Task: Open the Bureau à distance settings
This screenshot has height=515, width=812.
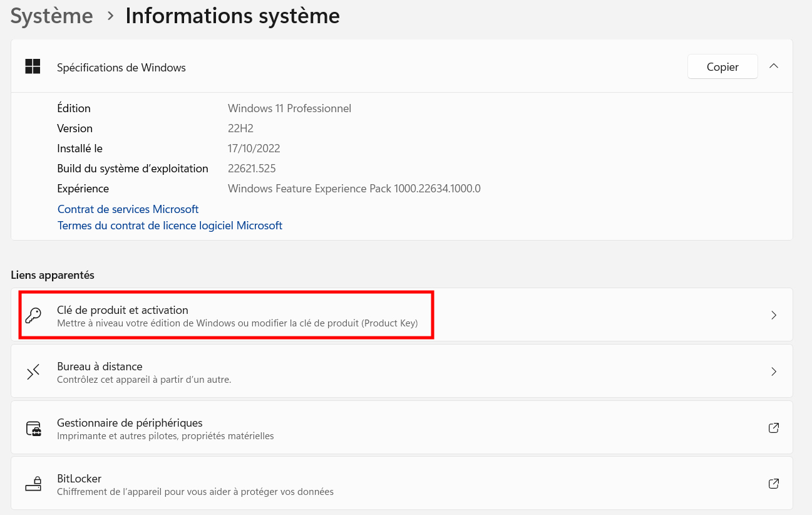Action: tap(402, 372)
